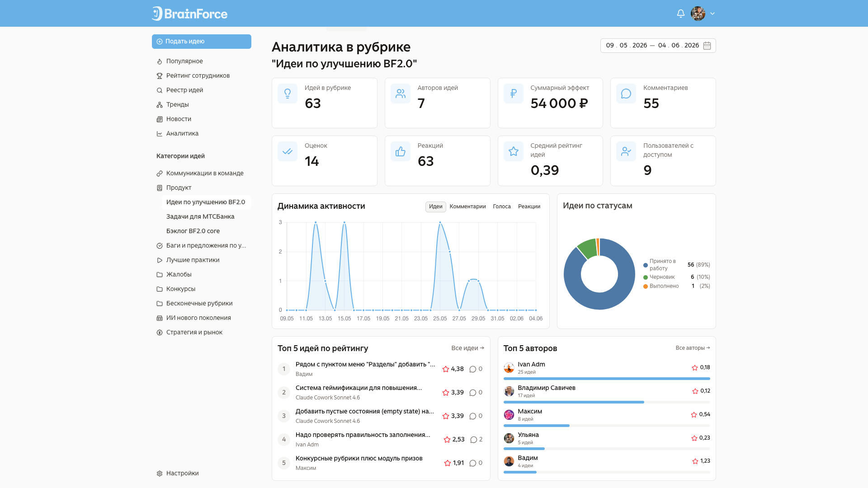Click the Новости newspaper icon
Image resolution: width=868 pixels, height=488 pixels.
tap(160, 119)
